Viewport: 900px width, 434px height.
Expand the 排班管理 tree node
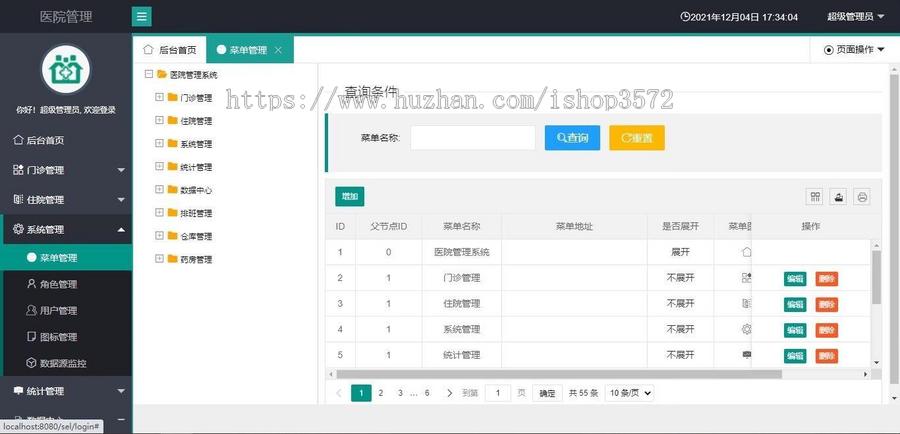click(x=160, y=212)
